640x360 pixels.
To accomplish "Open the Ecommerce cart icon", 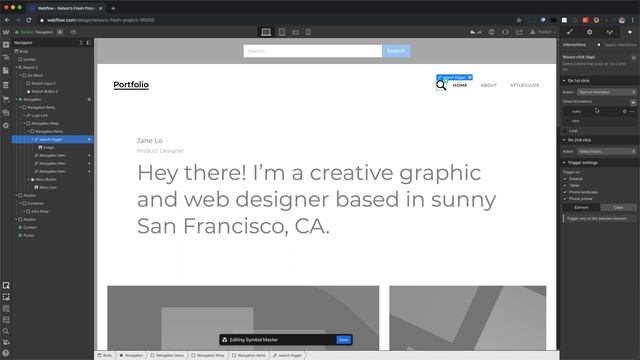I will pos(6,99).
